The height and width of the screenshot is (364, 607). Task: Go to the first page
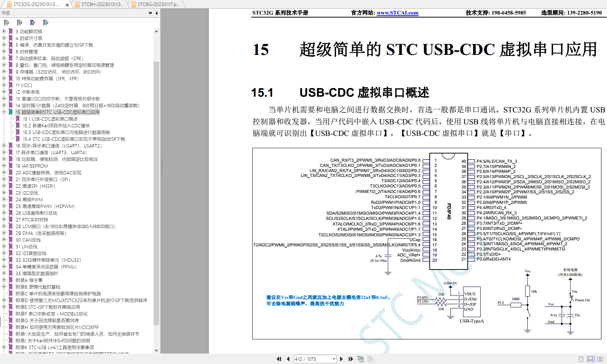point(279,359)
